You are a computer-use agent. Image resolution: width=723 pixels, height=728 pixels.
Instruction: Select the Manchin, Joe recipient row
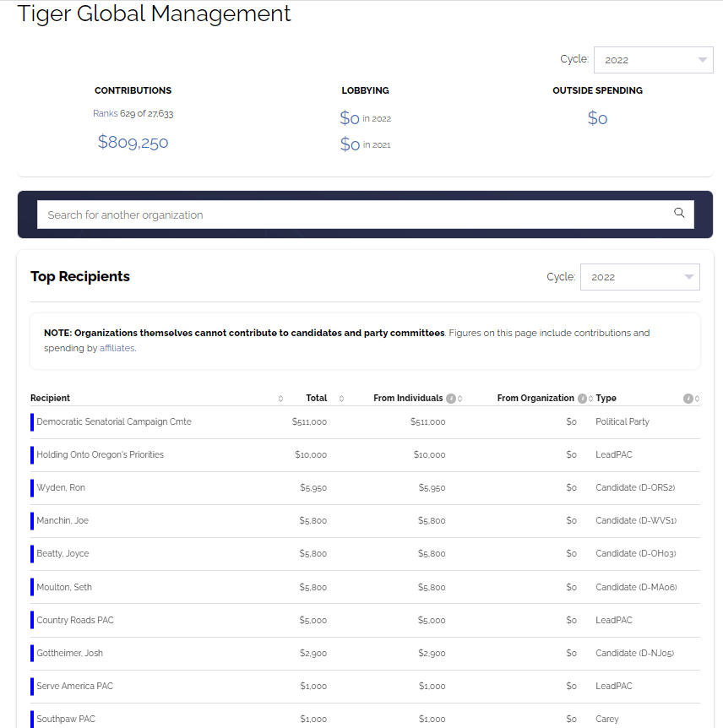(x=63, y=520)
